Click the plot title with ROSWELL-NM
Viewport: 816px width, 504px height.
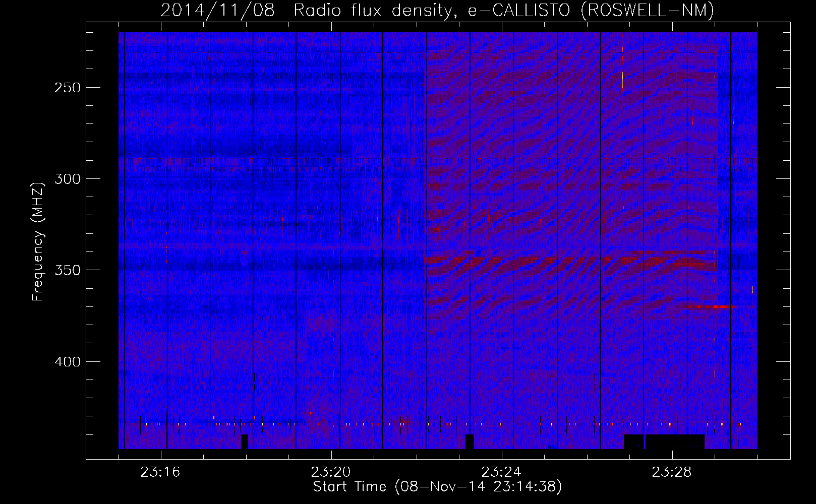437,10
